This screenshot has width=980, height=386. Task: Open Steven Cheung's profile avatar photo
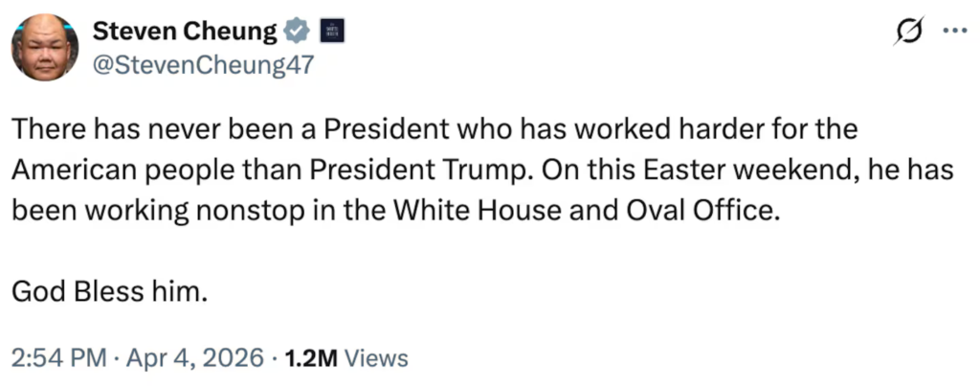click(x=45, y=48)
